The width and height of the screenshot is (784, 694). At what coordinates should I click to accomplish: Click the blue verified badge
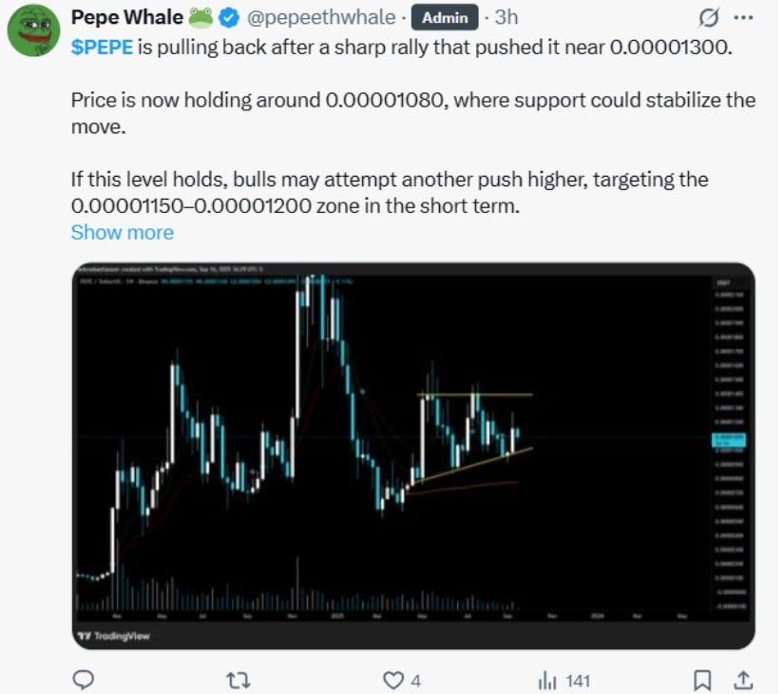pos(229,18)
